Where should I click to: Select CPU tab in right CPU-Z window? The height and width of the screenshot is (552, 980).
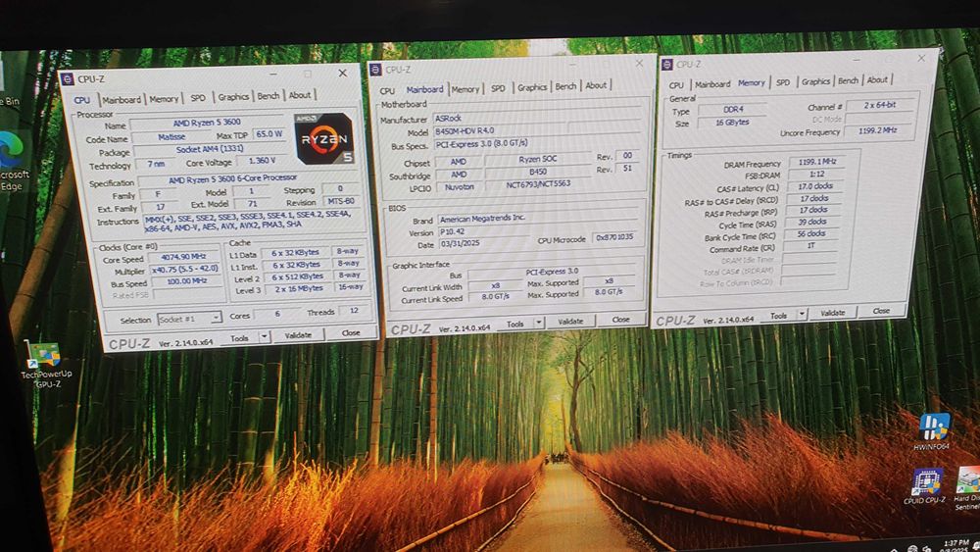pyautogui.click(x=676, y=85)
